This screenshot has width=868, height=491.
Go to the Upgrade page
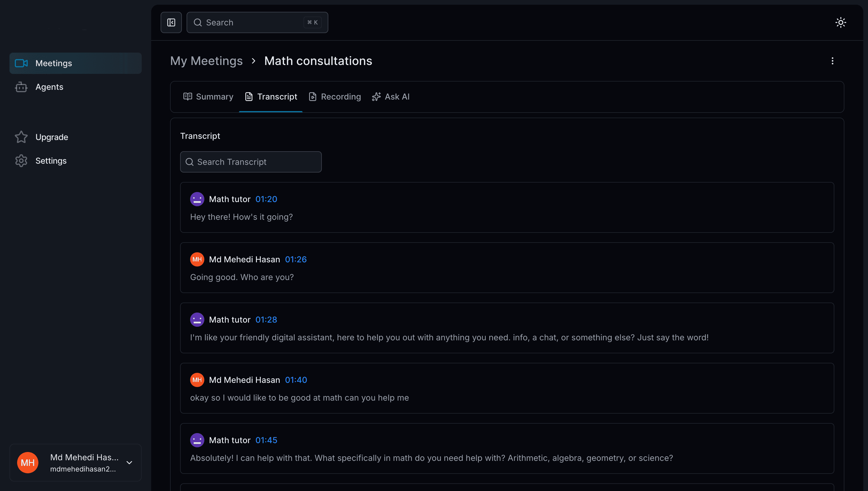click(x=76, y=137)
